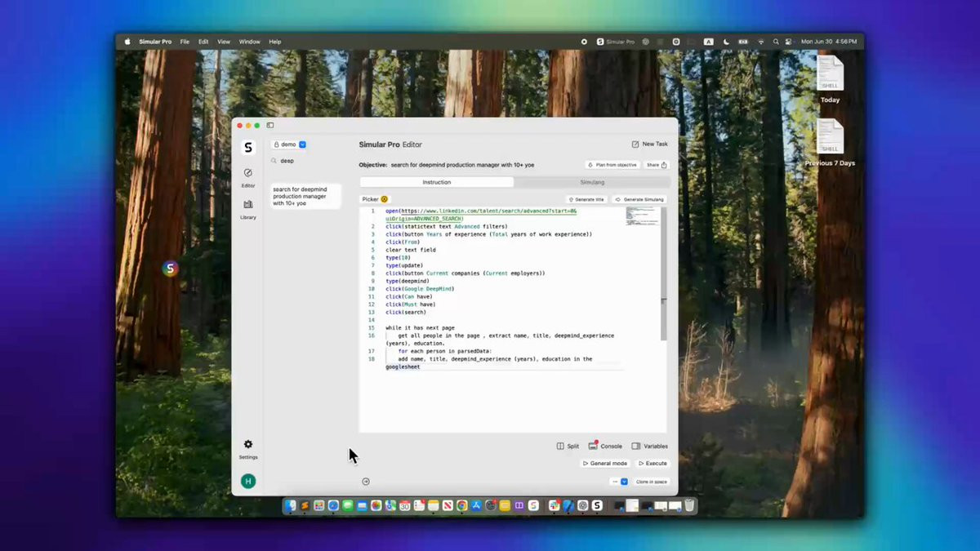Open the Simular Pro application menu
Viewport: 980px width, 551px height.
(x=155, y=42)
